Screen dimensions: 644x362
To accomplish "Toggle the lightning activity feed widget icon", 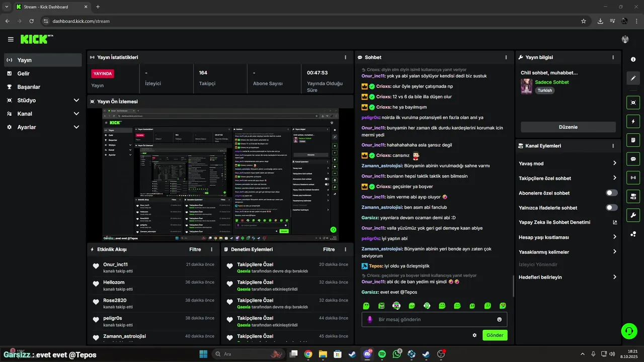I will [x=633, y=121].
